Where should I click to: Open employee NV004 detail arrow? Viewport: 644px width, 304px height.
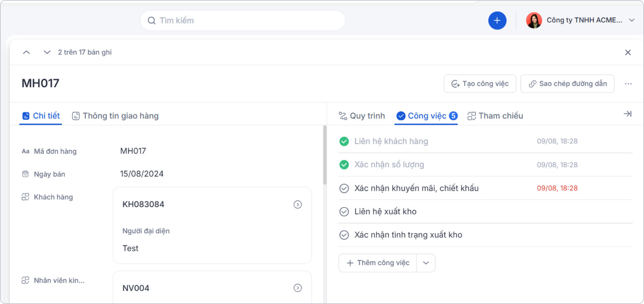(298, 288)
